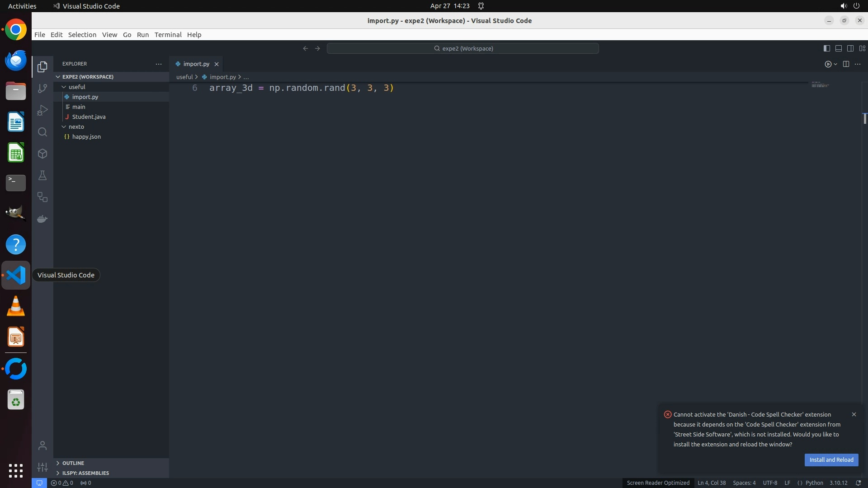This screenshot has width=868, height=488.
Task: Toggle the Secondary Side Bar visibility
Action: [x=850, y=48]
